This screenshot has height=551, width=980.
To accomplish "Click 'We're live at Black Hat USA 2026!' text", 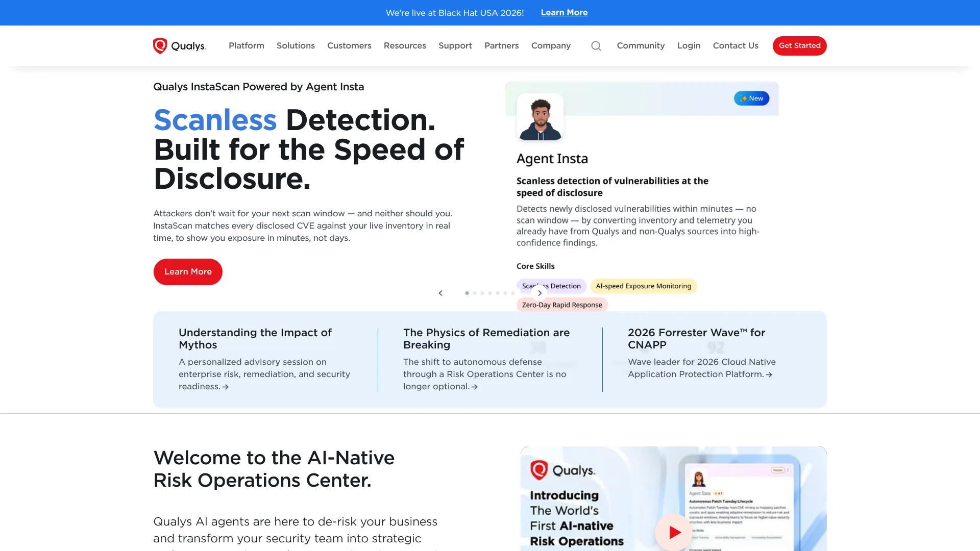I will click(455, 13).
